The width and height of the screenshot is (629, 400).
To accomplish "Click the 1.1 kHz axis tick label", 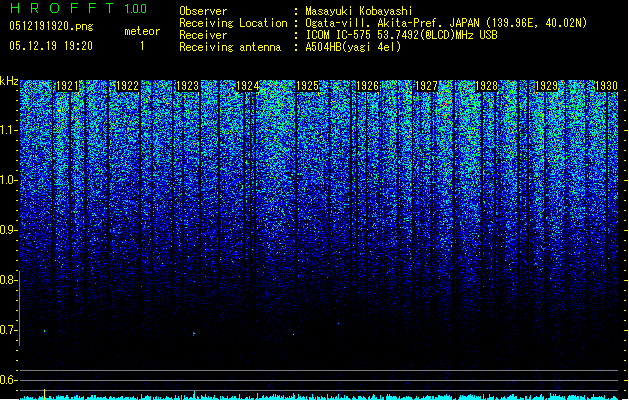I will (8, 130).
